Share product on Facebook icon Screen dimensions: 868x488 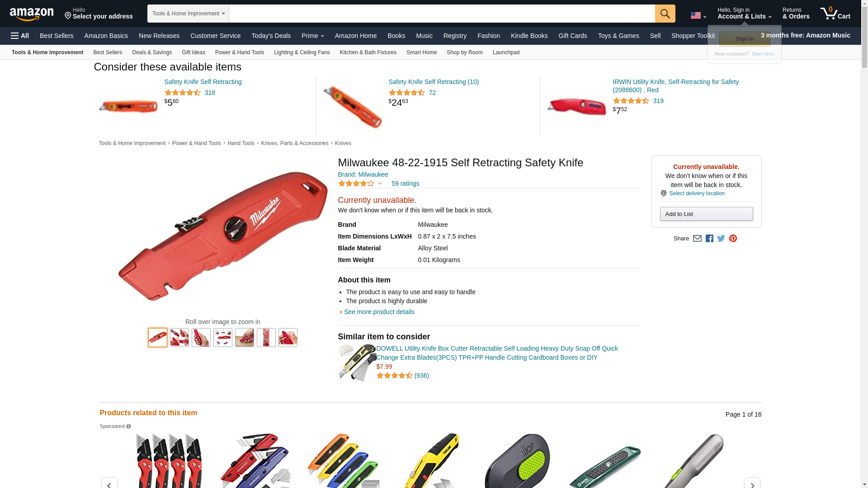[709, 239]
